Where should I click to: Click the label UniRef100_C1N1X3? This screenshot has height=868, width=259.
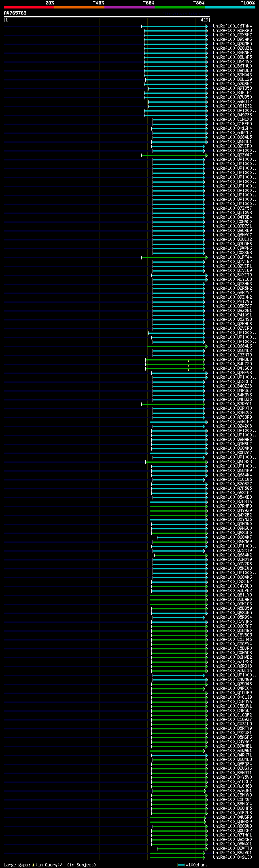[x=232, y=120]
